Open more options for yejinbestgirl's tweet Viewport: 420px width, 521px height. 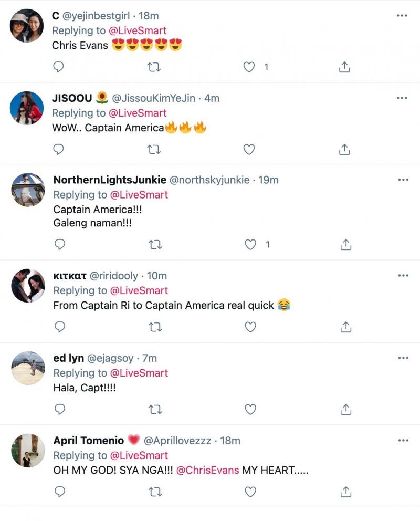tap(402, 16)
